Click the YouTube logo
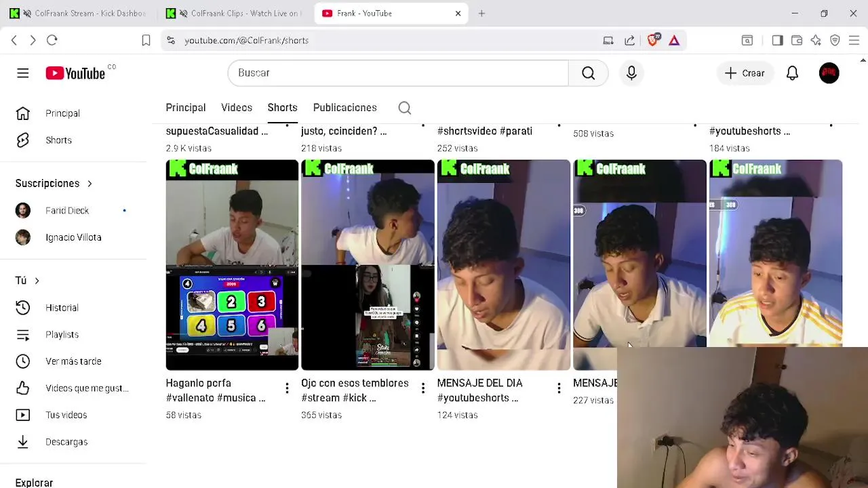Viewport: 868px width, 488px height. coord(75,73)
